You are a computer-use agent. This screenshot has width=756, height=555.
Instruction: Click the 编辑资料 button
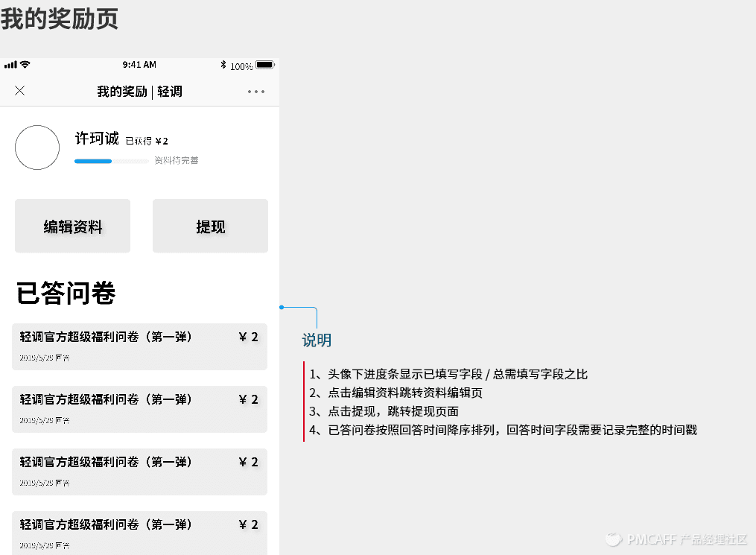[72, 226]
